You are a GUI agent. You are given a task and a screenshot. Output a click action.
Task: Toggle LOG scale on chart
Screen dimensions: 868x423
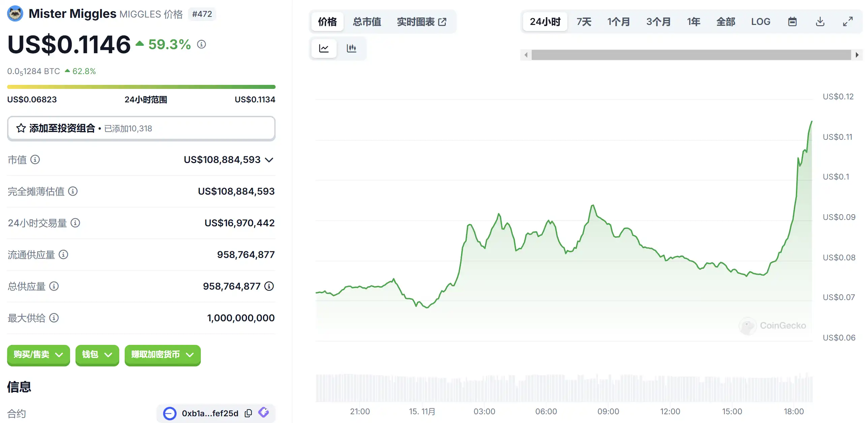[761, 22]
